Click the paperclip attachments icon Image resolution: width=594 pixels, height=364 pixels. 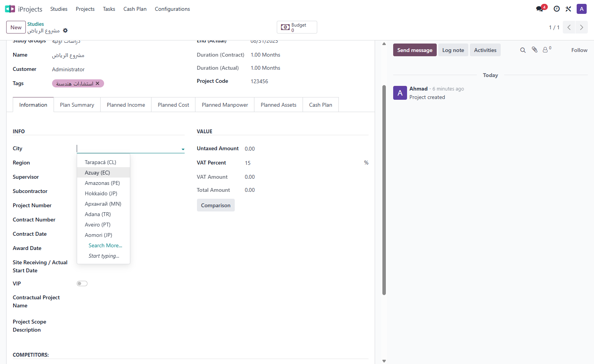pos(535,50)
